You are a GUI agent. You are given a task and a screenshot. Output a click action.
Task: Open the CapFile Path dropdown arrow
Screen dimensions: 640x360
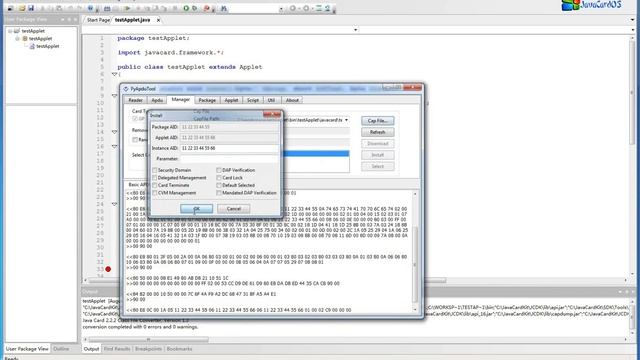347,120
